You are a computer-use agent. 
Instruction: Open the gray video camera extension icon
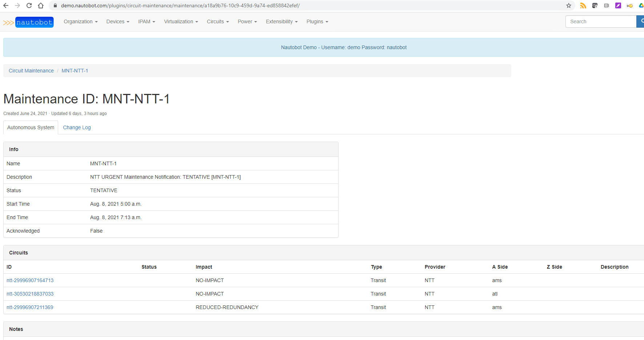click(x=607, y=5)
